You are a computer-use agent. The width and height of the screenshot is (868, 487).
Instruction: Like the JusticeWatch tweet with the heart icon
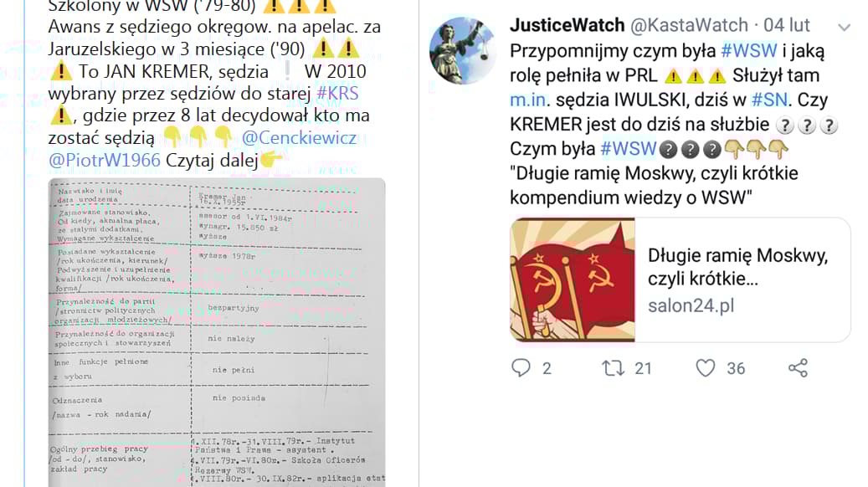pyautogui.click(x=706, y=368)
